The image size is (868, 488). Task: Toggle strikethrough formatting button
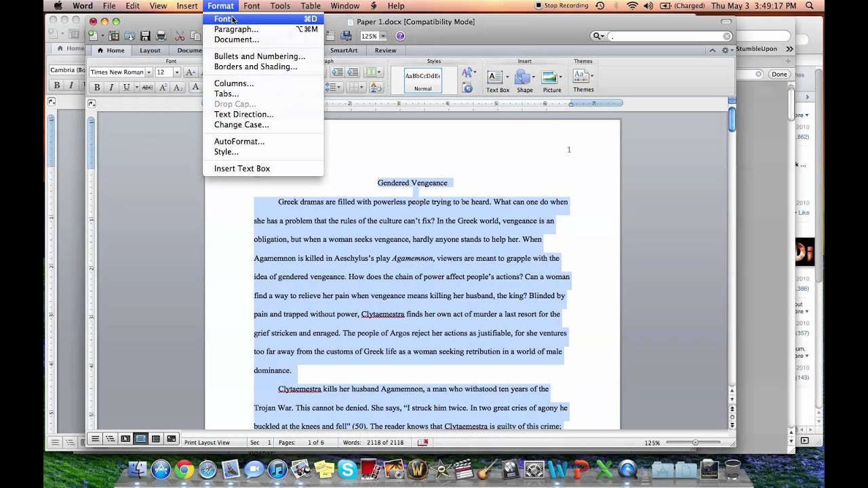coord(147,87)
